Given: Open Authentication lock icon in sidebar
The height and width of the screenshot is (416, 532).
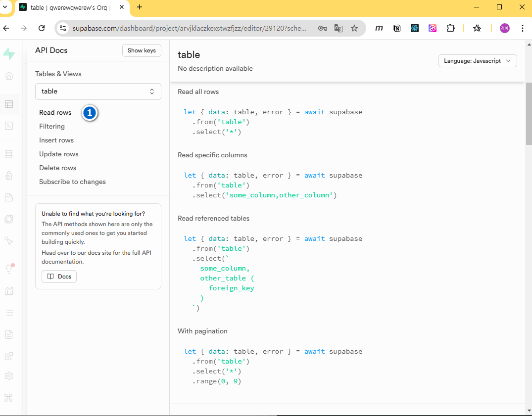Looking at the screenshot, I should point(9,176).
